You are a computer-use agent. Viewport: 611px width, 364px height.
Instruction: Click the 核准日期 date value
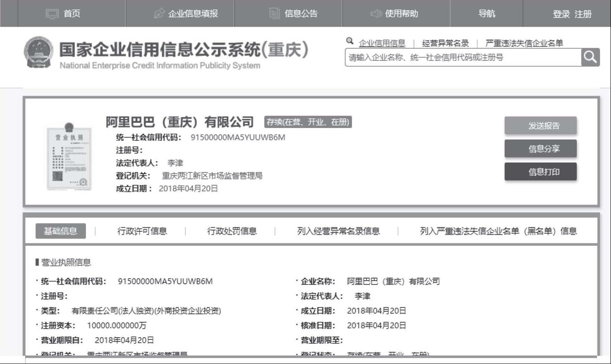coord(376,325)
